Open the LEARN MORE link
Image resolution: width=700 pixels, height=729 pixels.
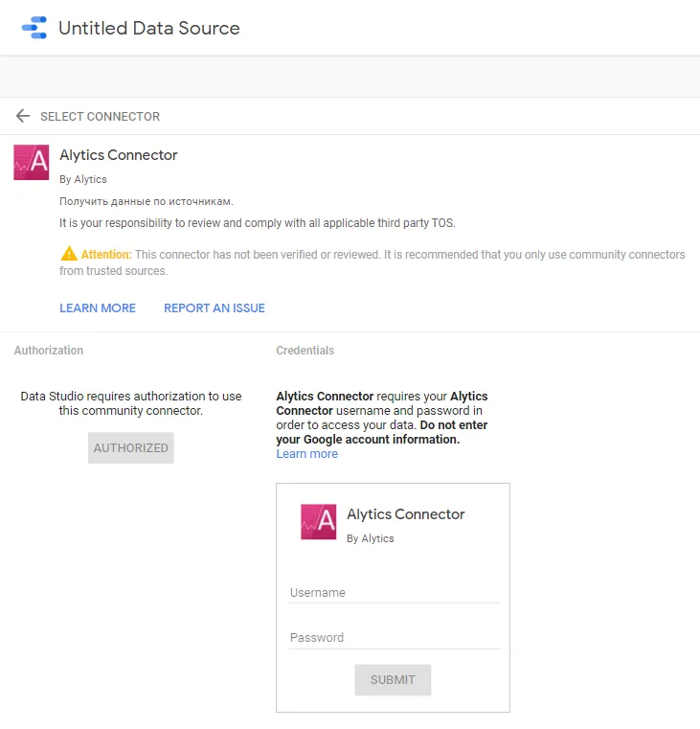pyautogui.click(x=98, y=308)
